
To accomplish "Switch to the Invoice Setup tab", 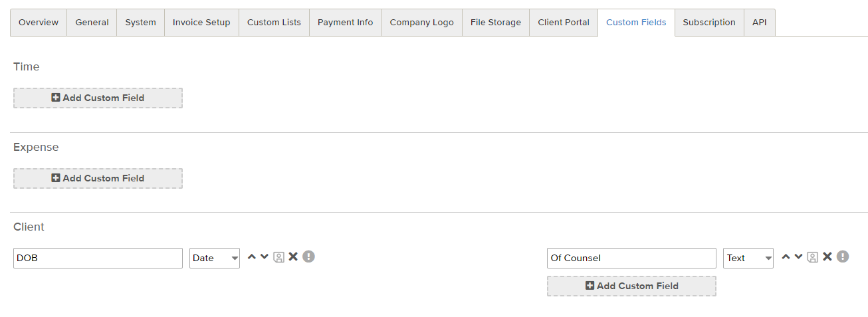I will point(201,23).
